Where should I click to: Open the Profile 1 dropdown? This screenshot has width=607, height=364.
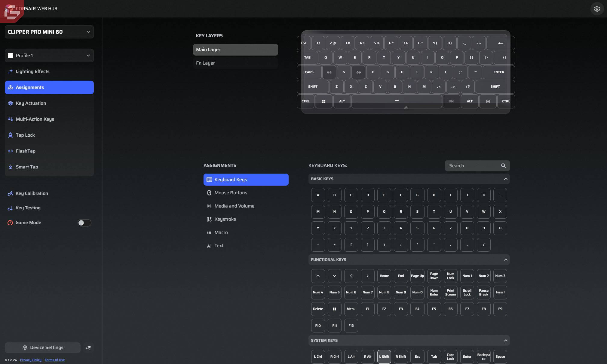point(49,56)
